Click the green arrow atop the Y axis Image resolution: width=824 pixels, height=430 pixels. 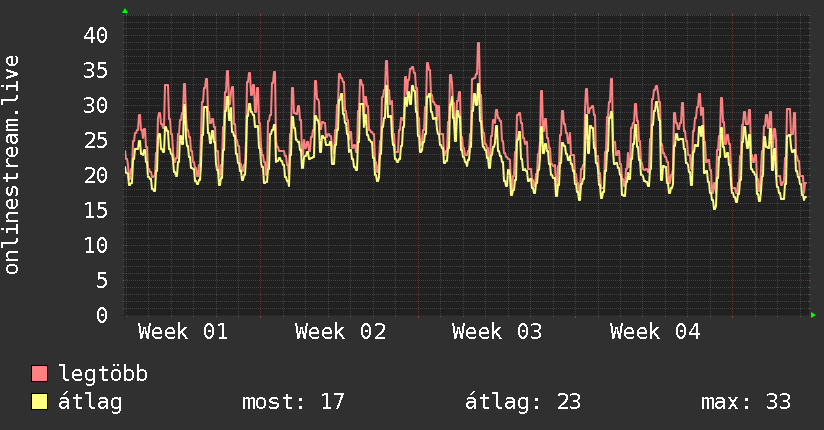125,11
